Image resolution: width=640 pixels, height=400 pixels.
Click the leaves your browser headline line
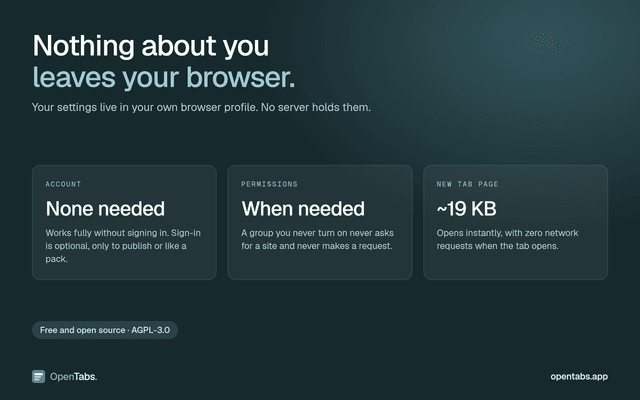[164, 78]
